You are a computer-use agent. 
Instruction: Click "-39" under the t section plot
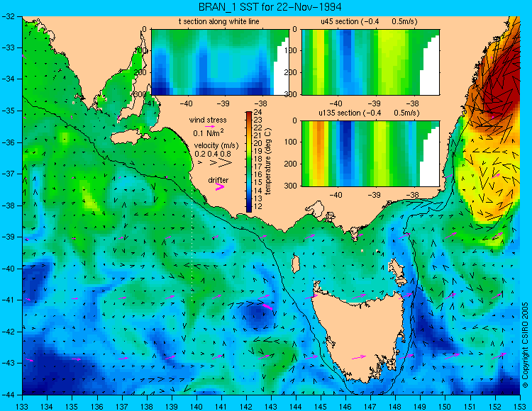[223, 103]
